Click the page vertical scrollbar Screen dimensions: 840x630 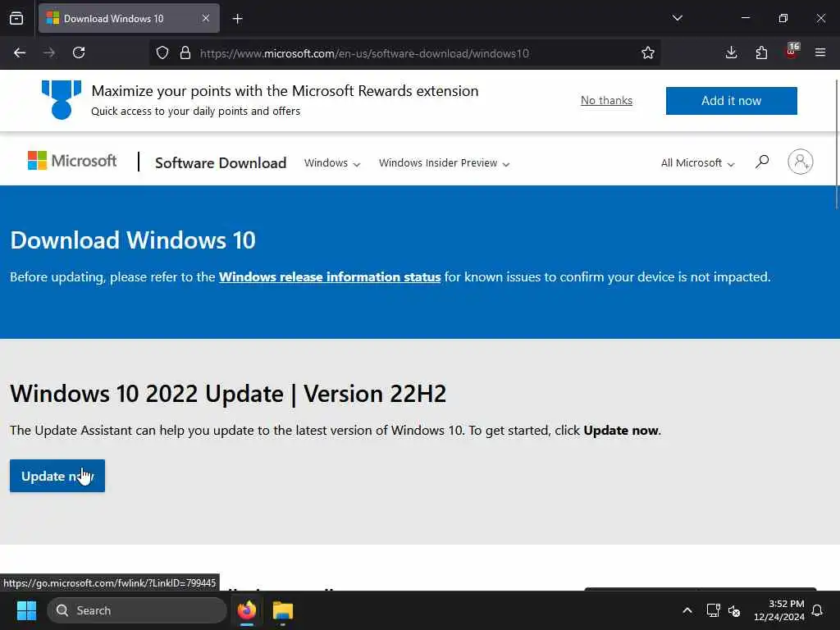[836, 144]
